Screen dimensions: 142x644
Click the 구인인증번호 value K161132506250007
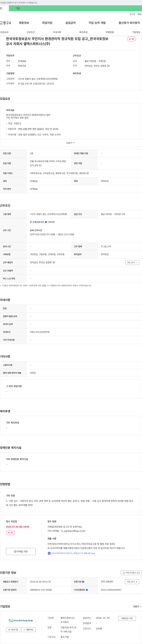click(111, 590)
